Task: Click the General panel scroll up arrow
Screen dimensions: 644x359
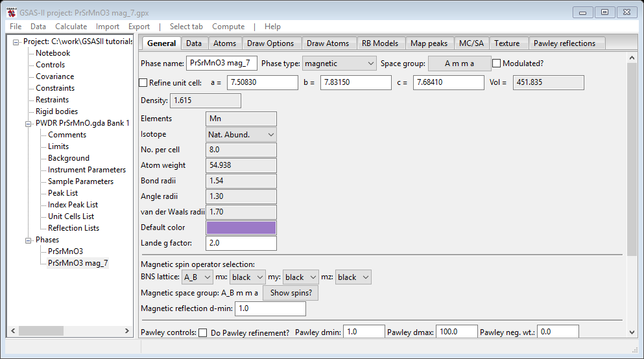Action: pos(632,58)
